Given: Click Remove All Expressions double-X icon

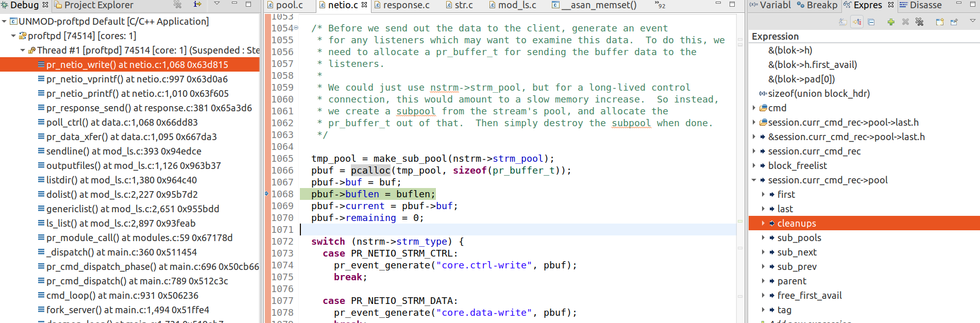Looking at the screenshot, I should click(x=920, y=22).
